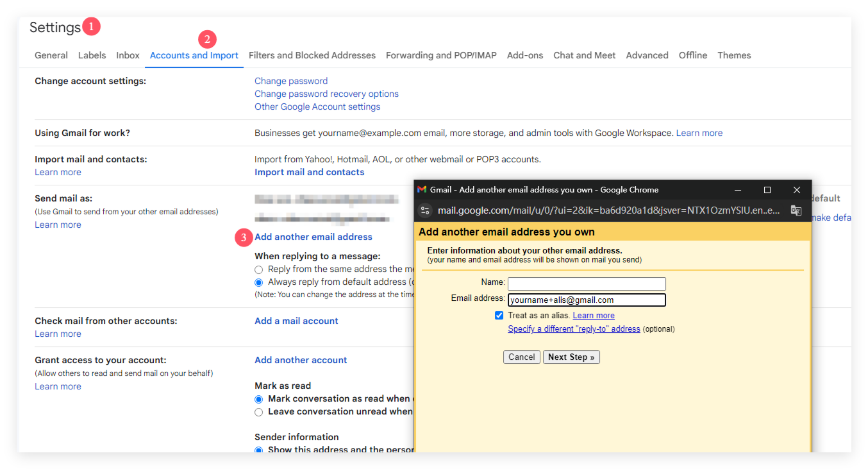Click the Cancel button in popup
Image resolution: width=868 pixels, height=469 pixels.
[x=521, y=357]
